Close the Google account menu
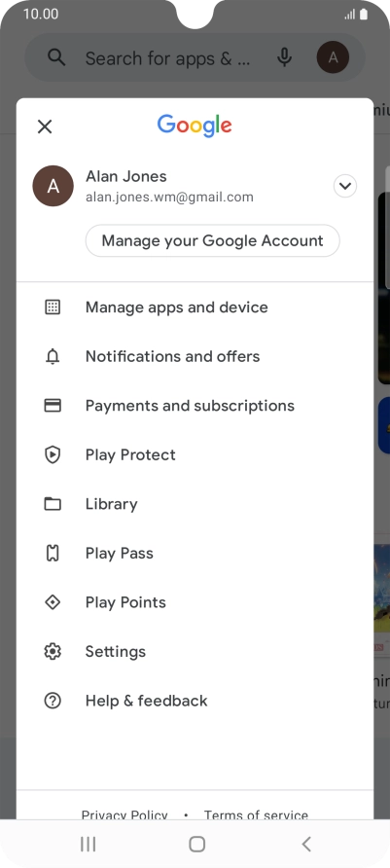This screenshot has height=868, width=390. coord(45,127)
